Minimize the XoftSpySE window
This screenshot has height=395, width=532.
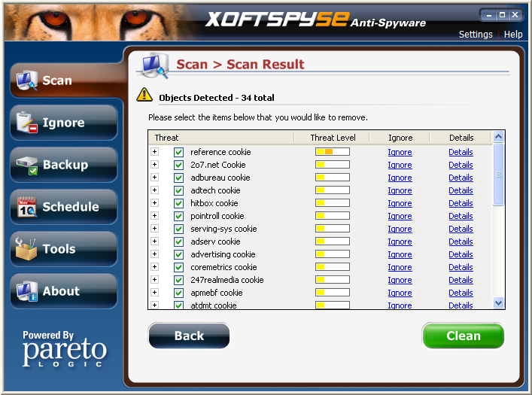tap(489, 15)
